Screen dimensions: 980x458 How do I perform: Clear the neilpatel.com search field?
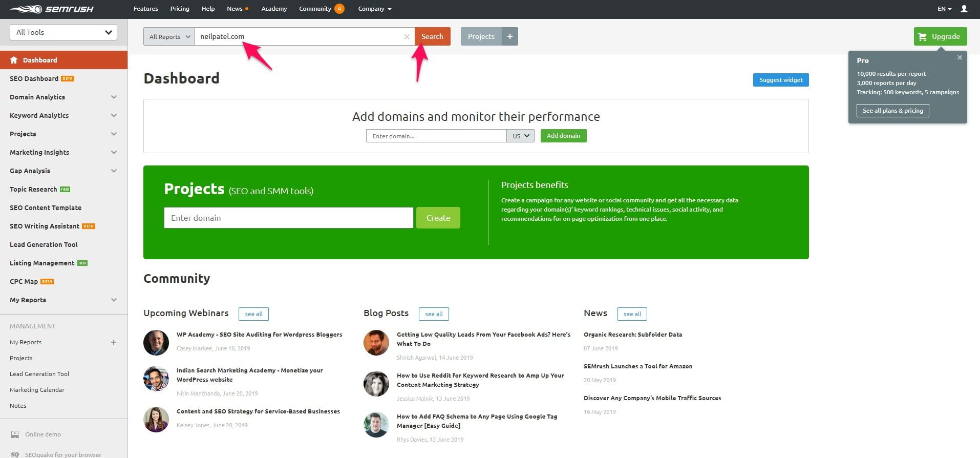pyautogui.click(x=407, y=36)
